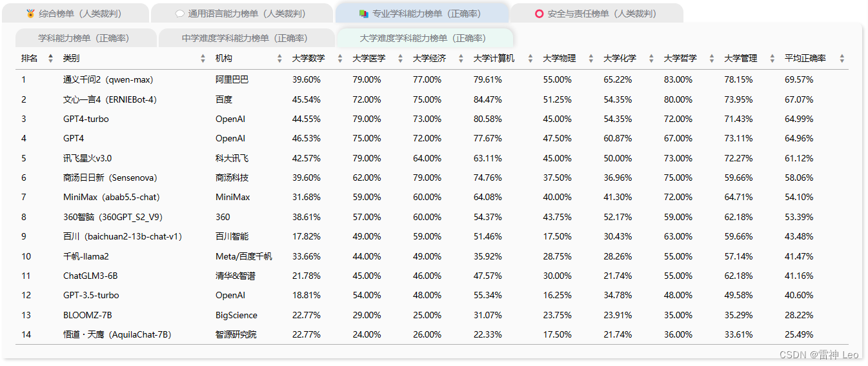Image resolution: width=868 pixels, height=366 pixels.
Task: Sort by 机构 column arrows
Action: click(279, 59)
